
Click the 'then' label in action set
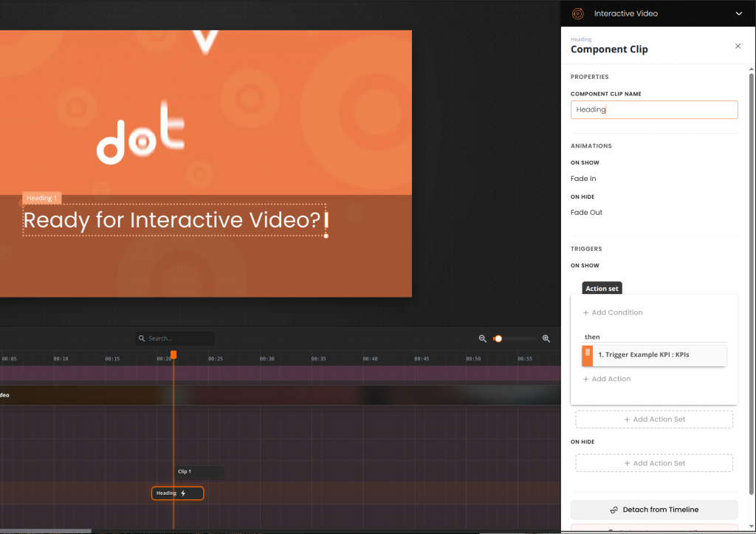592,337
